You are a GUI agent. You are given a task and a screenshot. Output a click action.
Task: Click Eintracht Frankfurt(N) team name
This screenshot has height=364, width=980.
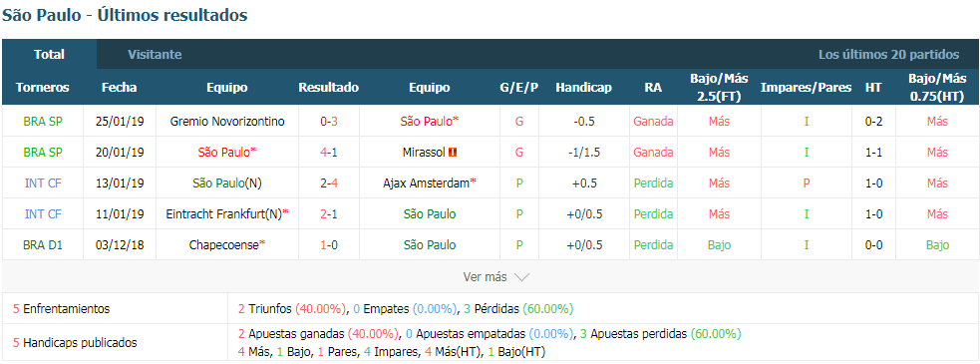coord(227,213)
